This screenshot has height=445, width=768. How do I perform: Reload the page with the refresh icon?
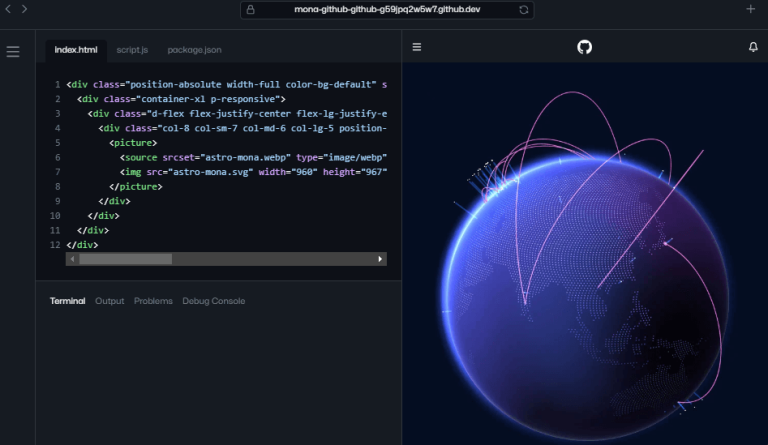(523, 9)
